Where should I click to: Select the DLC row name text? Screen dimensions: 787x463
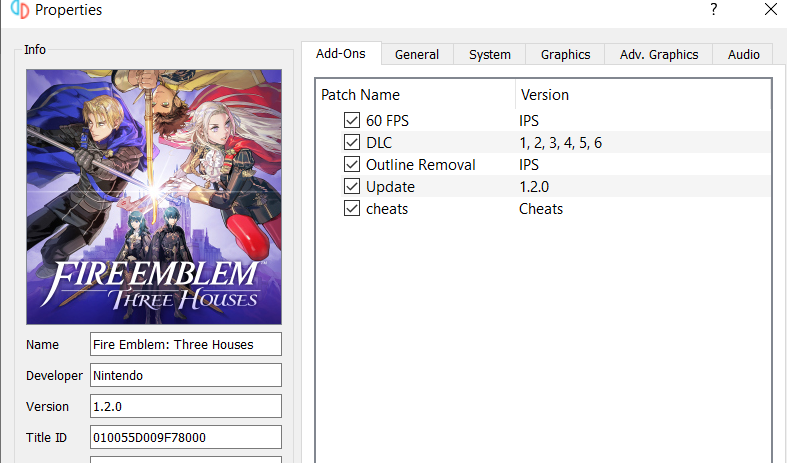(x=379, y=143)
